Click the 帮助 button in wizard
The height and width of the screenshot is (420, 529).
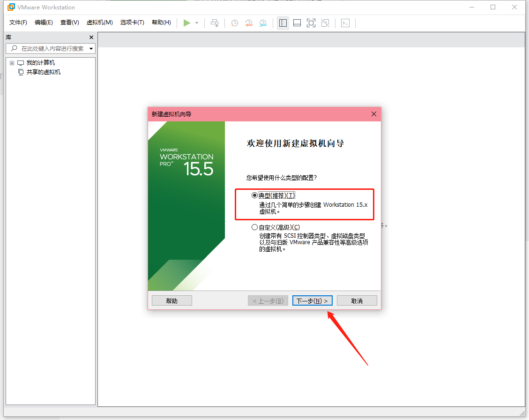(x=171, y=300)
